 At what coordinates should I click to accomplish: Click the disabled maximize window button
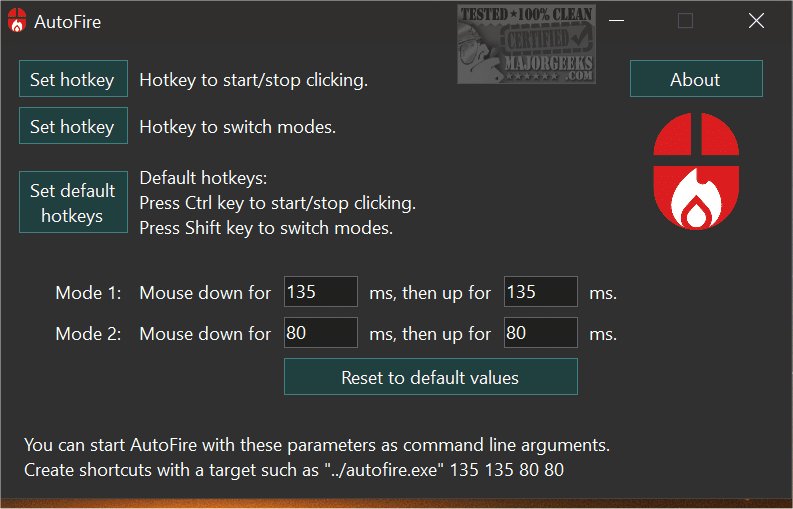point(685,21)
